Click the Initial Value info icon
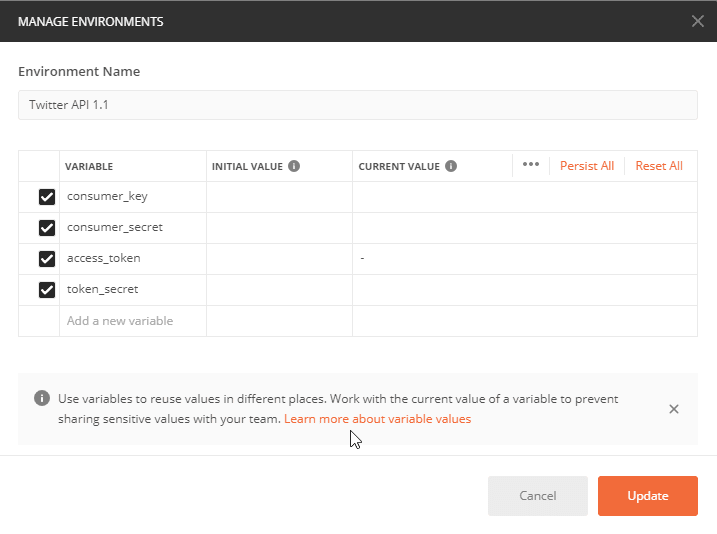This screenshot has height=534, width=717. pos(294,166)
